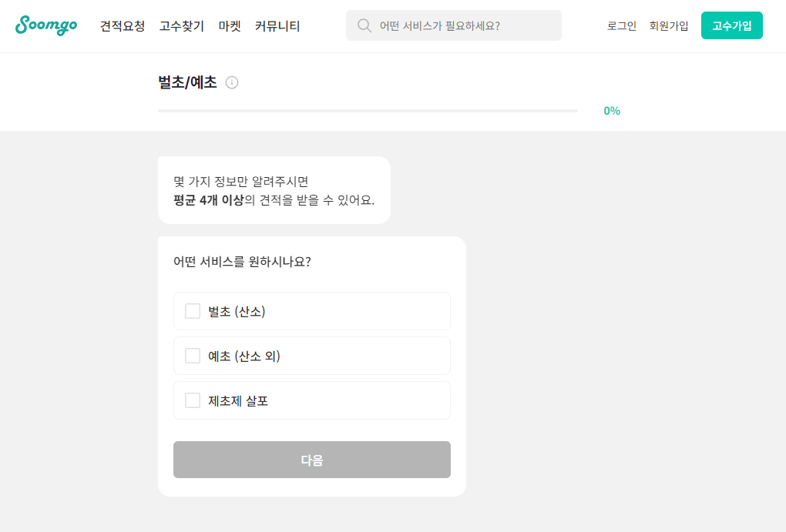Click the 0% progress label
The width and height of the screenshot is (786, 532).
click(x=612, y=111)
